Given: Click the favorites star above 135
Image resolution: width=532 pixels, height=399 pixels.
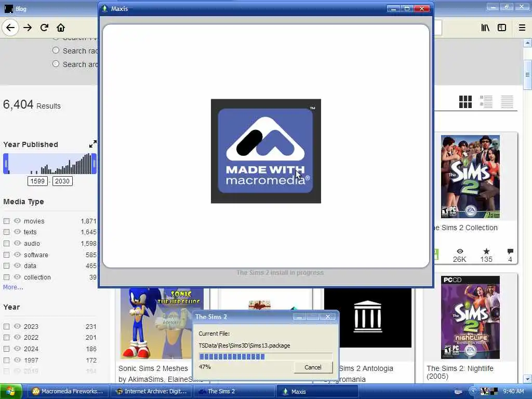Looking at the screenshot, I should (486, 251).
